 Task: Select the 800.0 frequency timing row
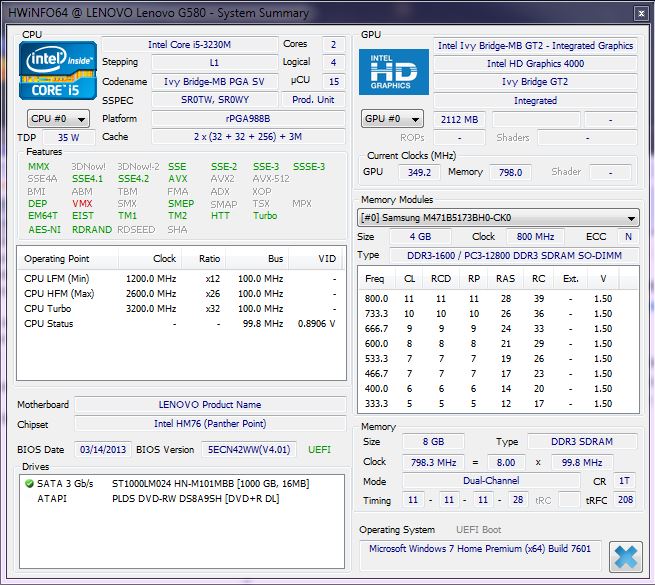(498, 299)
